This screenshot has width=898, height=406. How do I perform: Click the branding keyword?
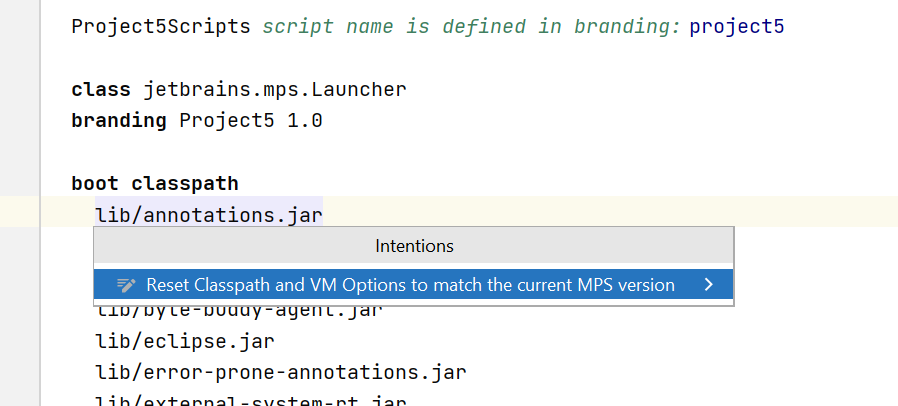[119, 121]
